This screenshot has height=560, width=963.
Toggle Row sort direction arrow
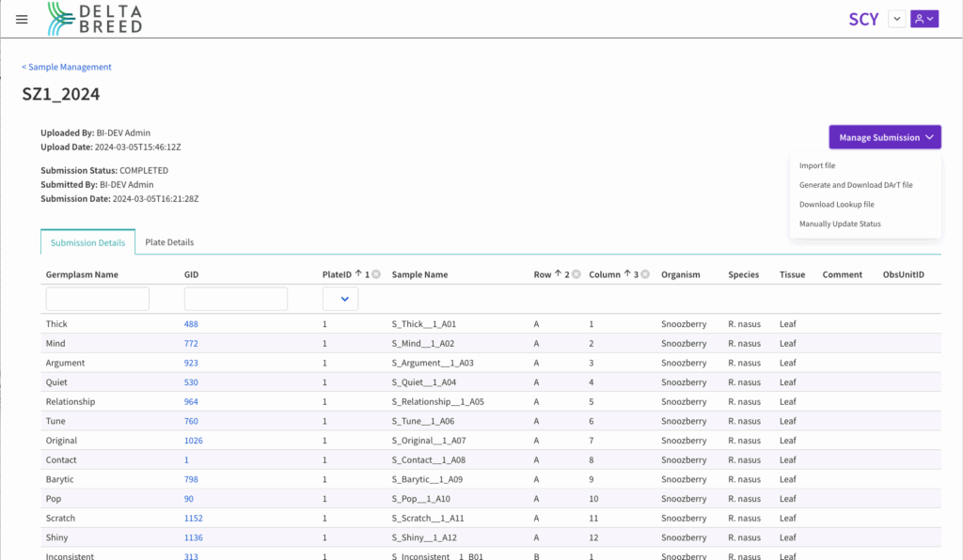(557, 274)
